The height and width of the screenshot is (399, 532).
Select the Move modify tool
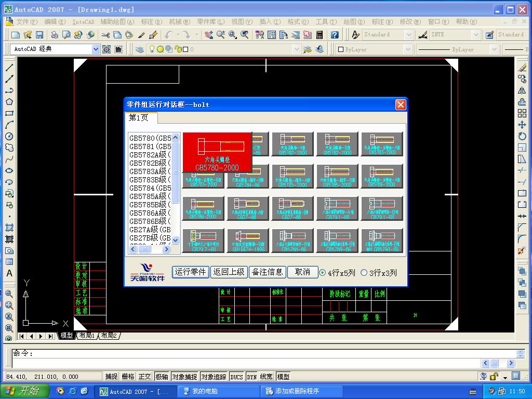(522, 125)
